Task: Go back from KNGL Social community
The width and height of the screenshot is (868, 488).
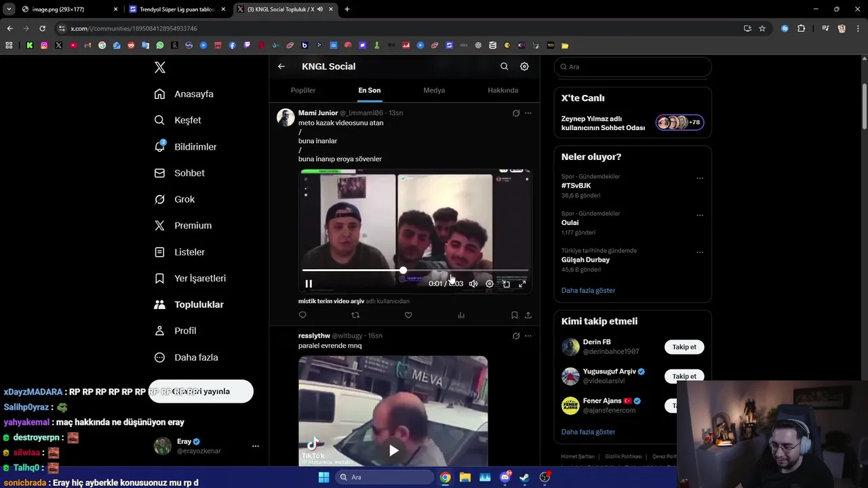Action: pos(281,66)
